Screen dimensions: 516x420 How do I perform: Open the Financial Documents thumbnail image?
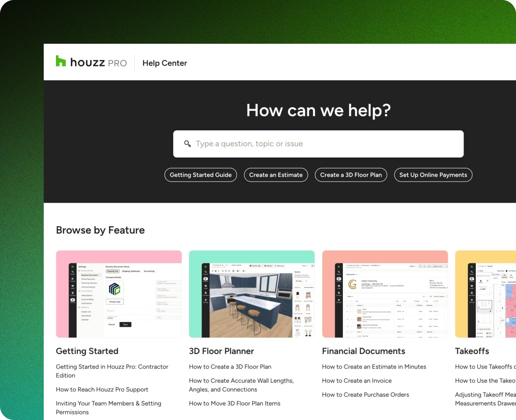point(385,294)
